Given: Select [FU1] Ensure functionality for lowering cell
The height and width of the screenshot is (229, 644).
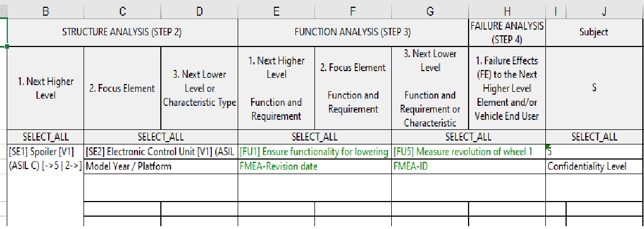Looking at the screenshot, I should click(314, 152).
